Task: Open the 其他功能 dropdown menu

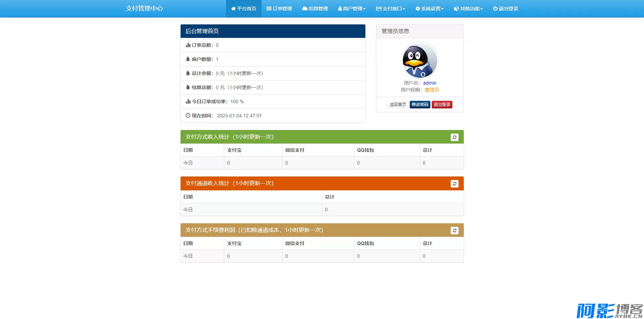Action: [468, 9]
